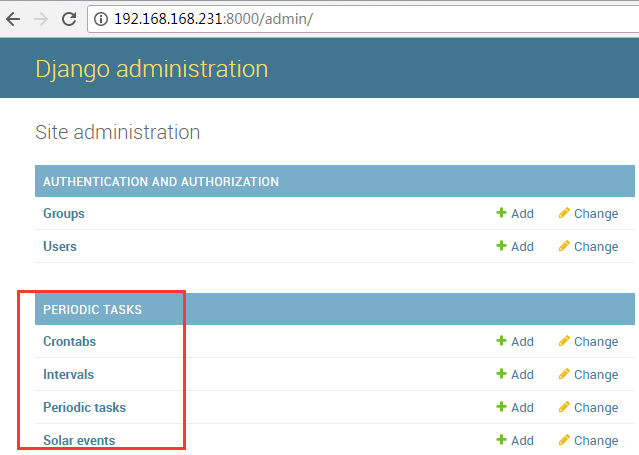Click the pencil icon in Periodic tasks row
The image size is (639, 455).
point(564,407)
